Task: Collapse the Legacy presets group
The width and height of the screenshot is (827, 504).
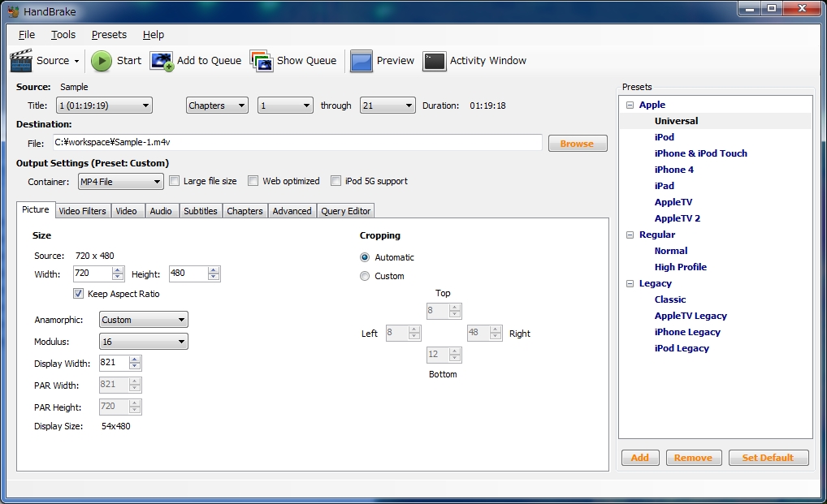Action: pos(630,283)
